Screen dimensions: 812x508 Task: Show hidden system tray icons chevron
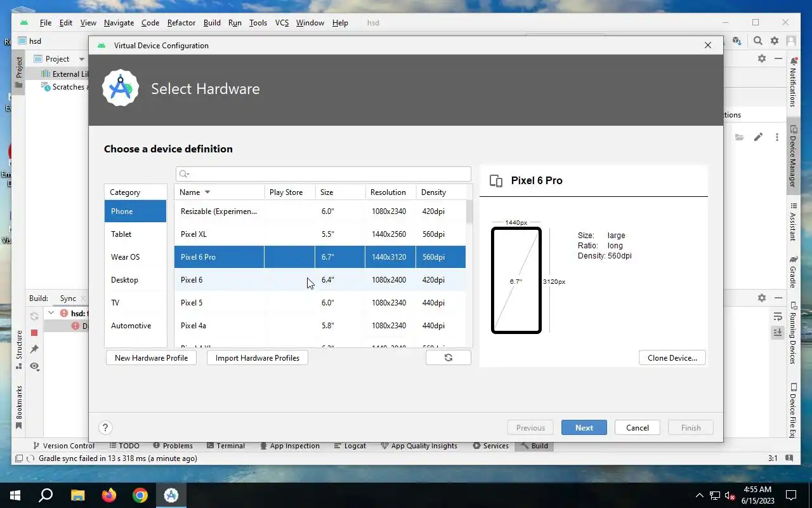(700, 495)
